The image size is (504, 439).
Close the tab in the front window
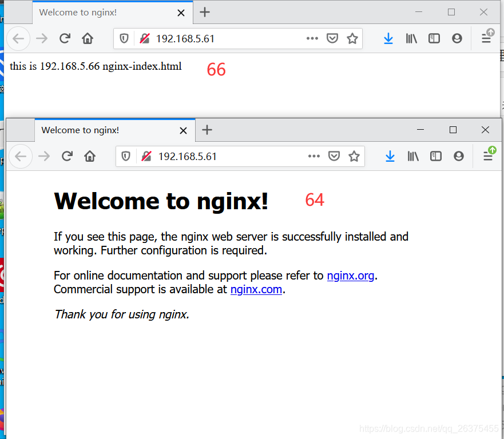(x=183, y=131)
